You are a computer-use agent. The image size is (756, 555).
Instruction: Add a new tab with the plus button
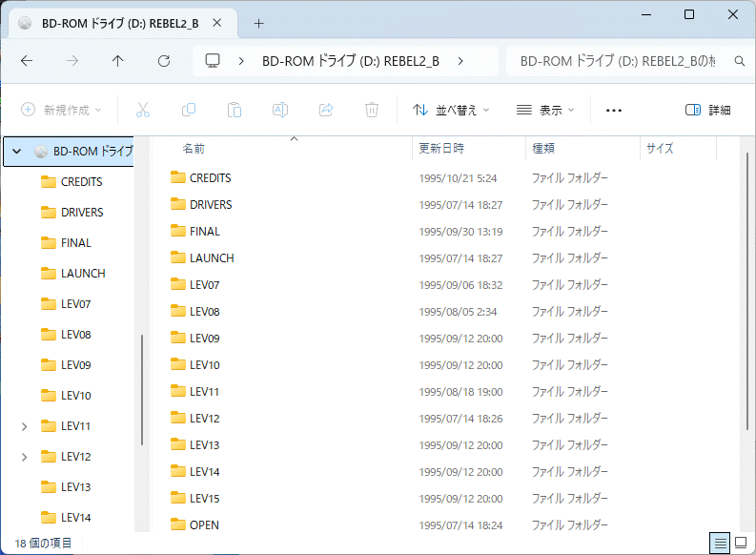[259, 23]
